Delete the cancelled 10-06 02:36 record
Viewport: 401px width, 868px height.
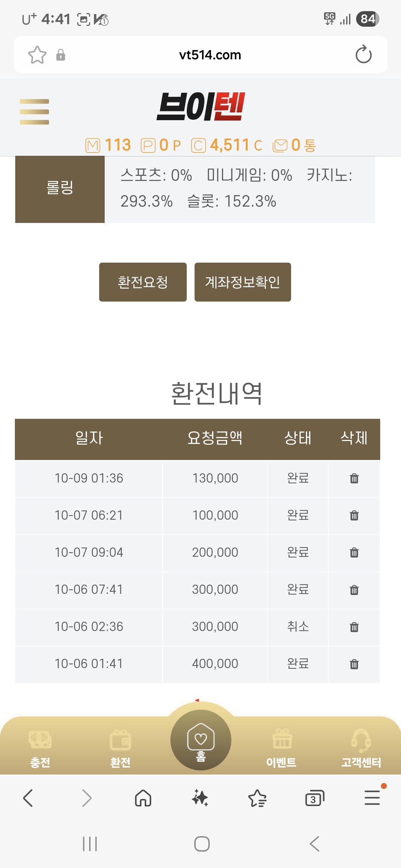[x=354, y=627]
